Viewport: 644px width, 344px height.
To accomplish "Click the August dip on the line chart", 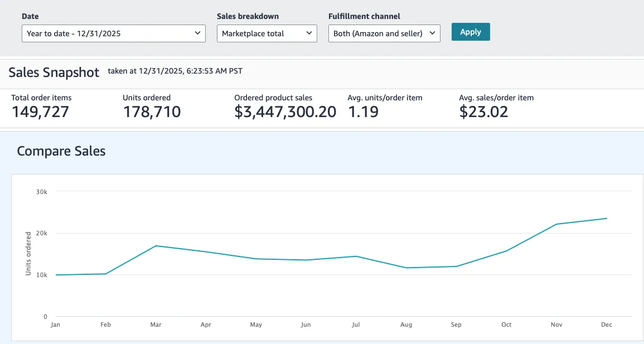I will [406, 268].
